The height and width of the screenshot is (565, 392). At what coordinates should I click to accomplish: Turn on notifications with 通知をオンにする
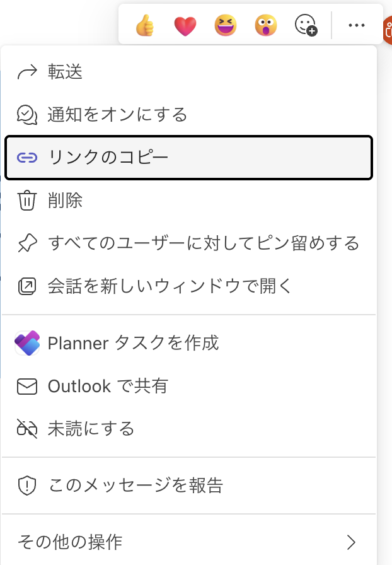pos(189,115)
